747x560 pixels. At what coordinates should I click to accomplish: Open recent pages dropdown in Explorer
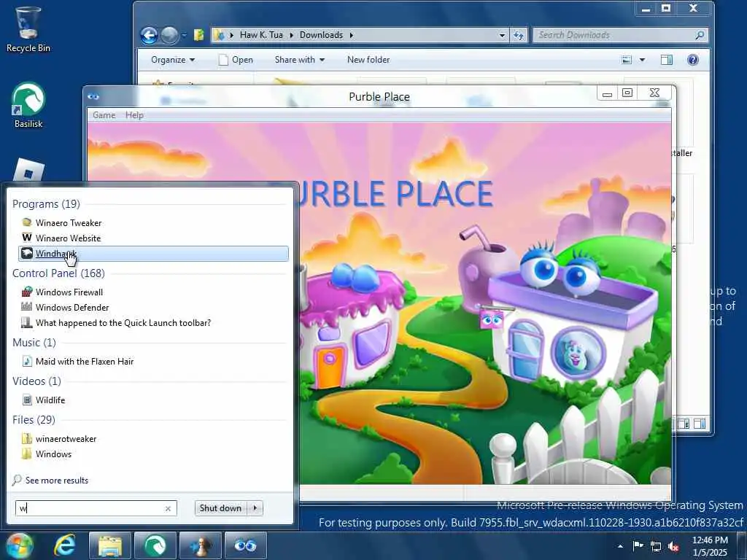(x=184, y=35)
